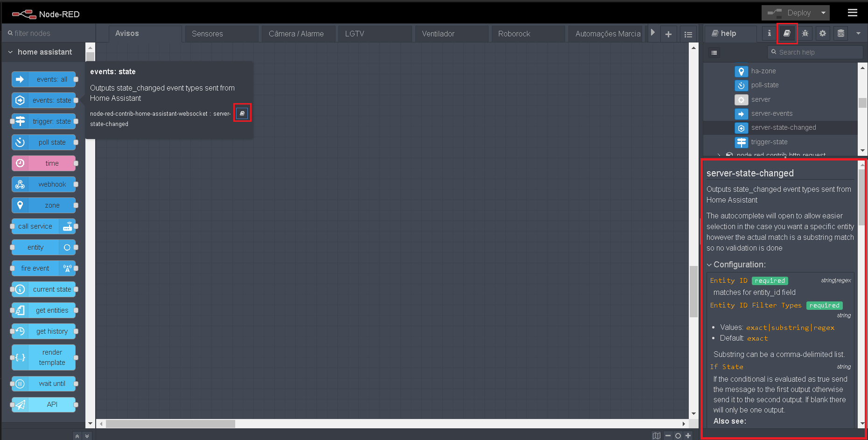Open node help from the tooltip book icon
The image size is (868, 440).
tap(242, 113)
